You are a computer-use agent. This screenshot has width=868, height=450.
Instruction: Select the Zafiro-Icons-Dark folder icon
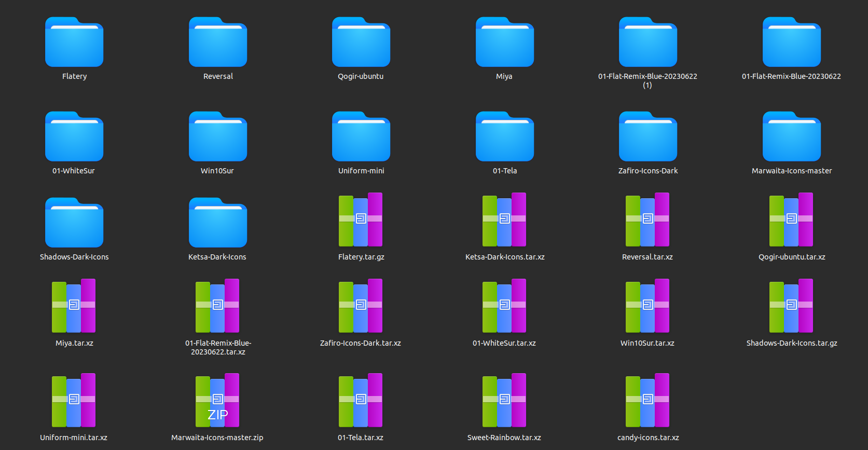tap(648, 137)
